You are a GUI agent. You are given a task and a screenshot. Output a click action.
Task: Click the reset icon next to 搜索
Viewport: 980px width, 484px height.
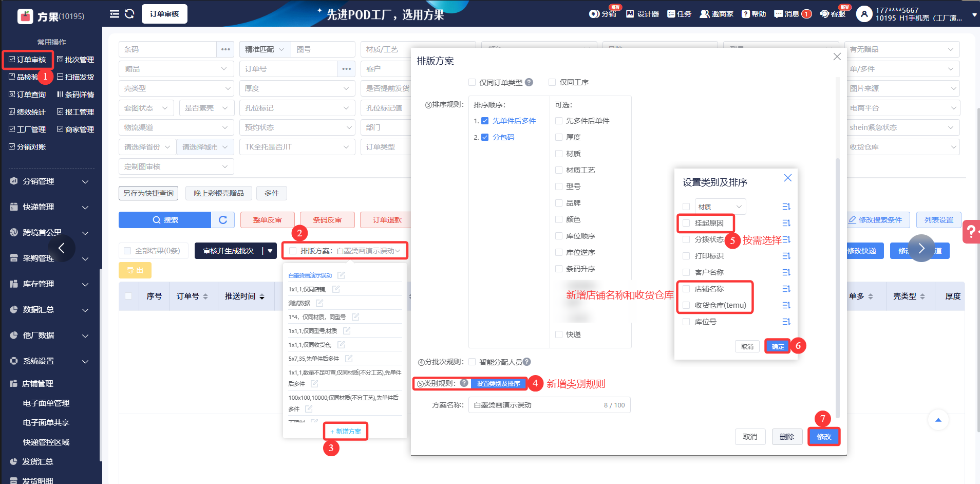point(223,220)
